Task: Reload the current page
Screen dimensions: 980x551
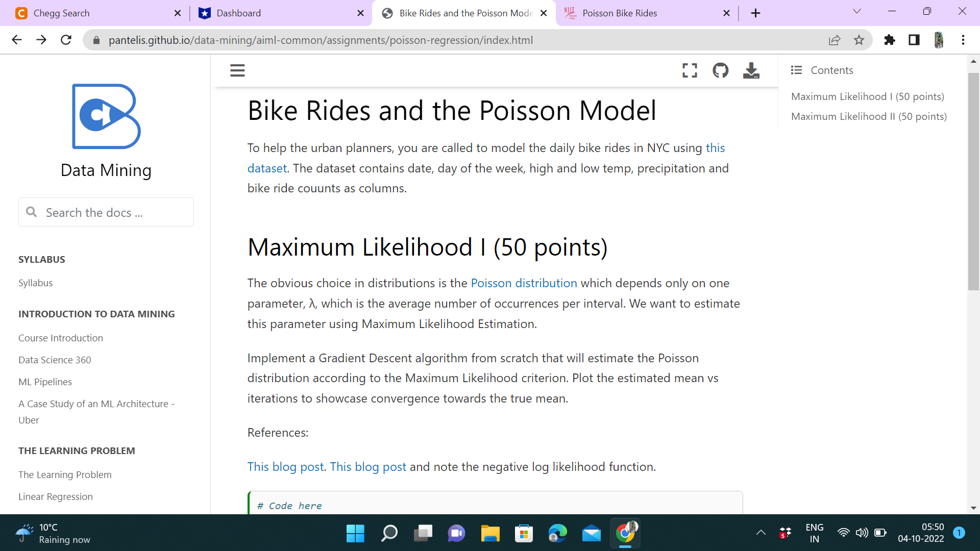Action: point(66,40)
